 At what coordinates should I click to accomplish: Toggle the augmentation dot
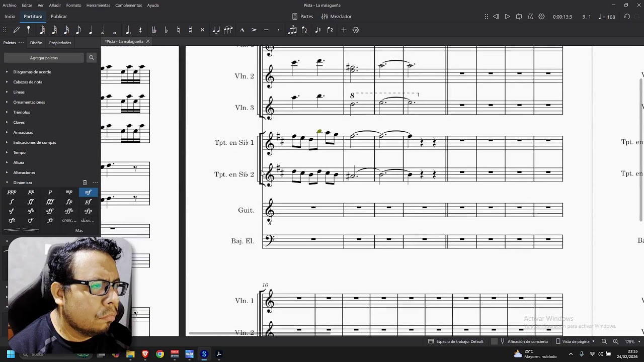click(128, 30)
